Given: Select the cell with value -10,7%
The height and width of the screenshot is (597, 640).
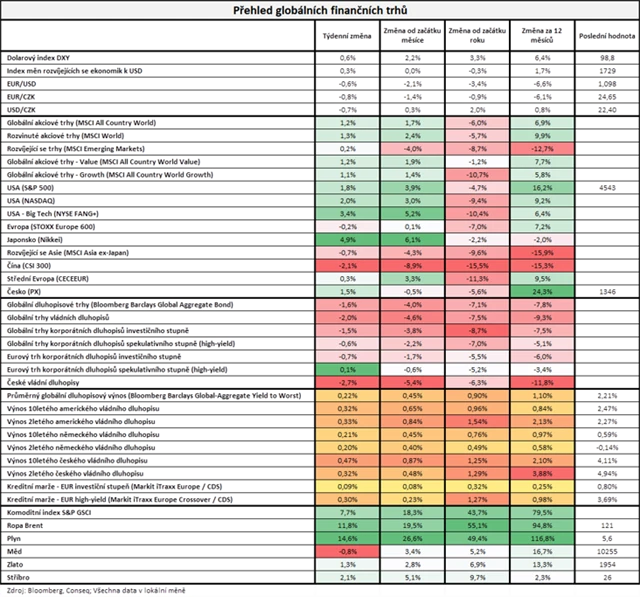Looking at the screenshot, I should click(x=478, y=174).
